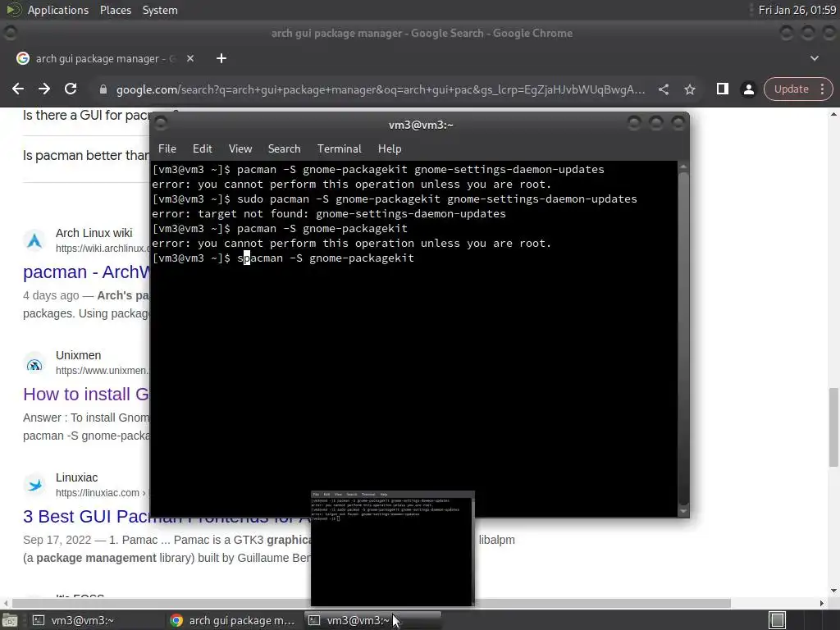Viewport: 840px width, 630px height.
Task: Click error: target not found line
Action: 329,213
